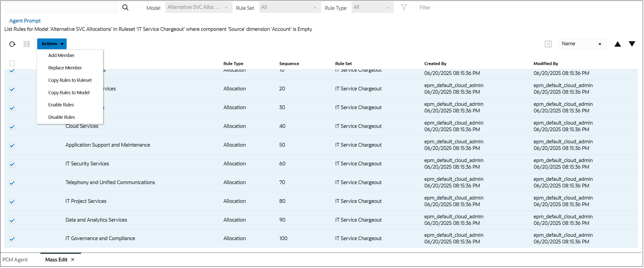Close the Mass Edit tab with its X icon

click(x=73, y=259)
